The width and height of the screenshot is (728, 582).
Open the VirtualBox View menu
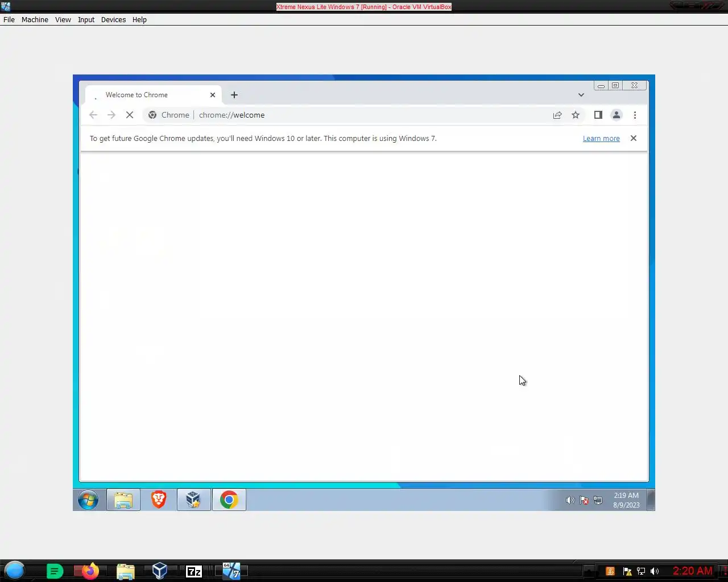(63, 19)
